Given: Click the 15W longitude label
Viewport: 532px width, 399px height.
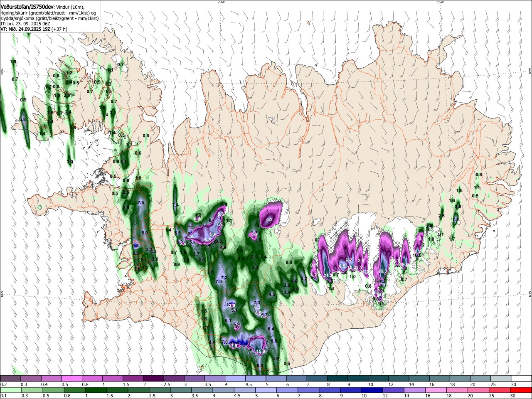Looking at the screenshot, I should coord(440,2).
